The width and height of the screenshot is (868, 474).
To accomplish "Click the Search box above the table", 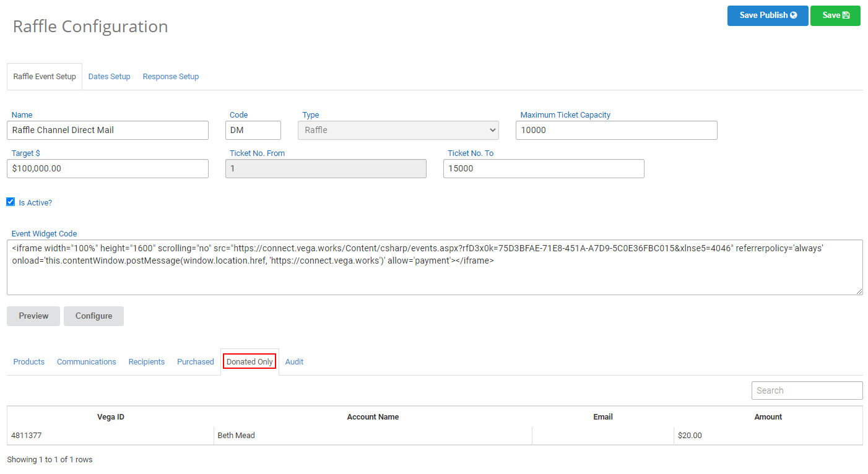I will point(807,390).
